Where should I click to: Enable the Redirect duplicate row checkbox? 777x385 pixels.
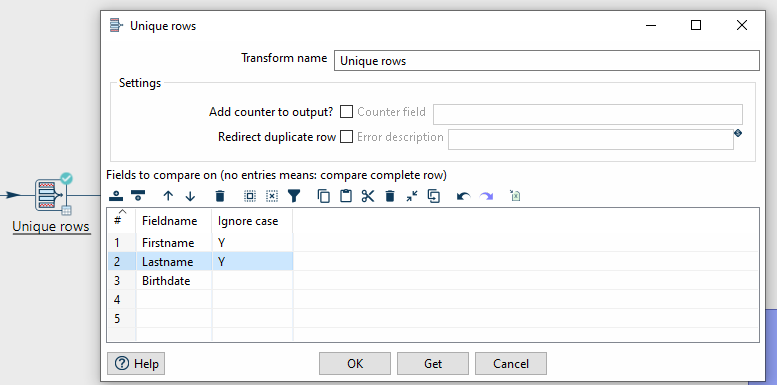tap(346, 136)
